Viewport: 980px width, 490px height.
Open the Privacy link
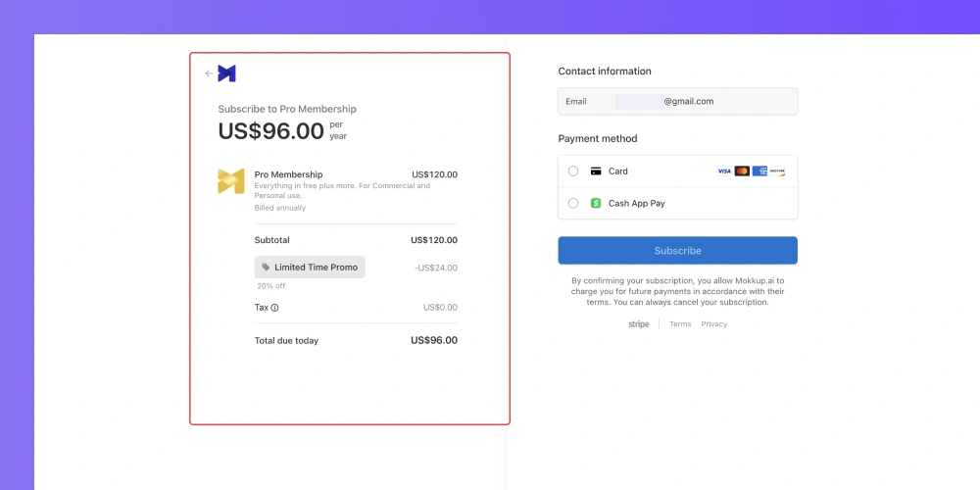coord(713,324)
